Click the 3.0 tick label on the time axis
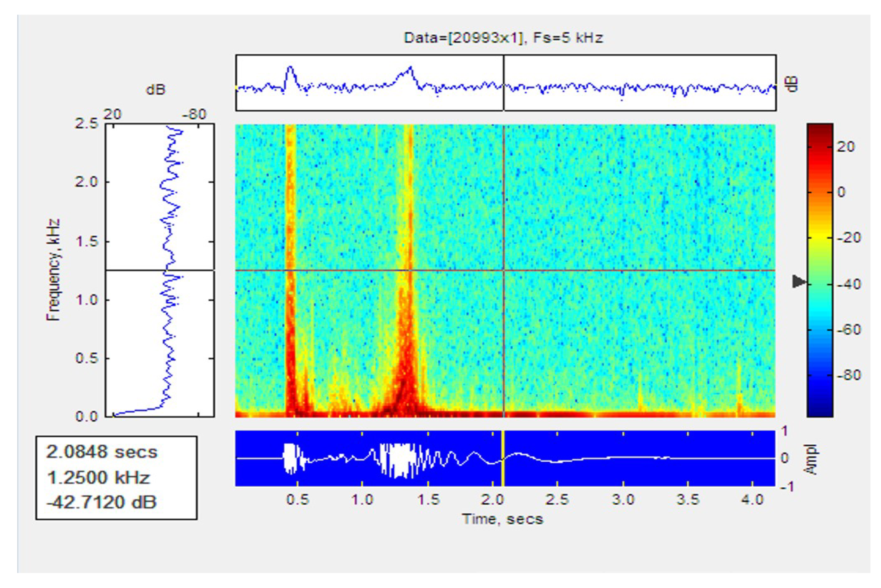Image resolution: width=881 pixels, height=588 pixels. click(x=623, y=499)
